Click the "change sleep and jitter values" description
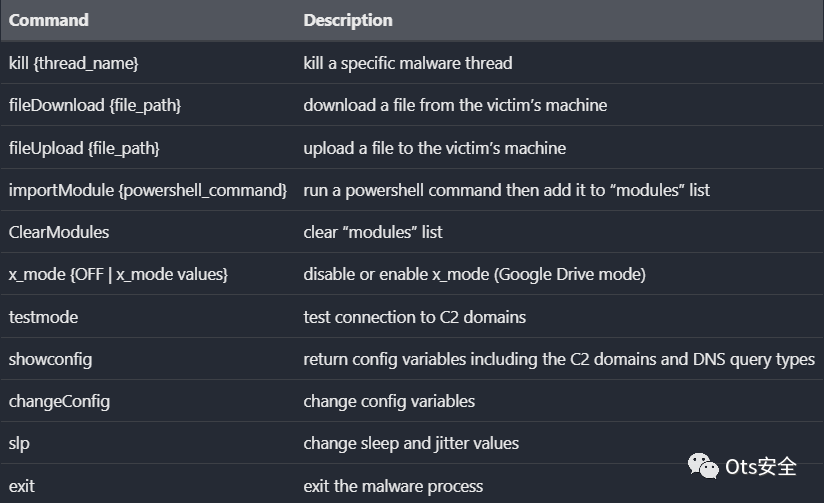Screen dimensions: 824x503 pyautogui.click(x=411, y=443)
